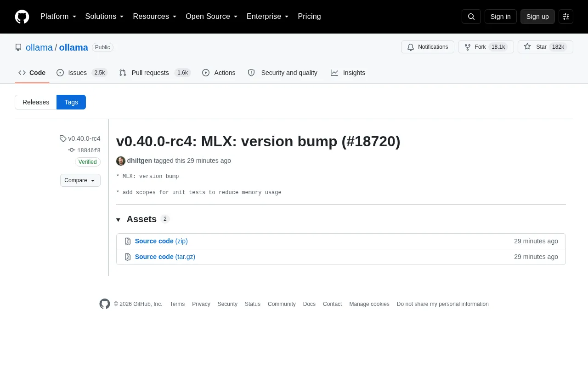The image size is (588, 368).
Task: Click the Notifications bell icon
Action: click(411, 47)
